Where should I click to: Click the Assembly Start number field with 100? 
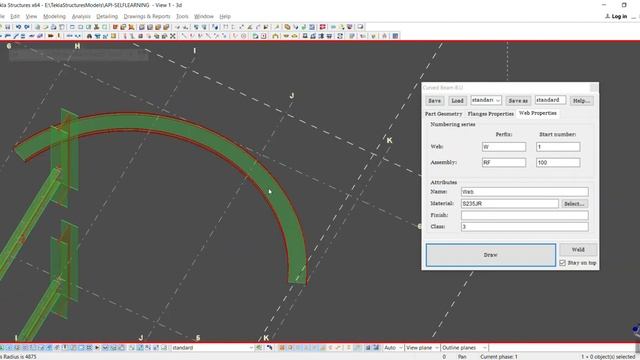tap(558, 162)
